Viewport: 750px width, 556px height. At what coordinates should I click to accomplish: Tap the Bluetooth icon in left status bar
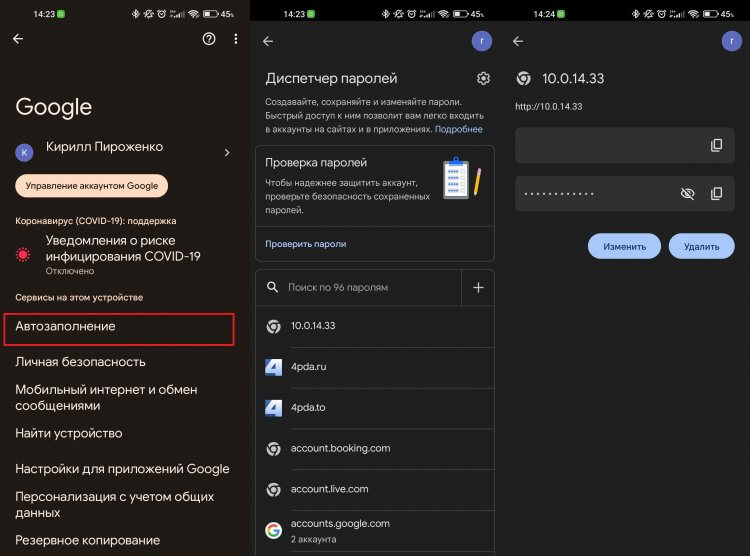[x=136, y=14]
